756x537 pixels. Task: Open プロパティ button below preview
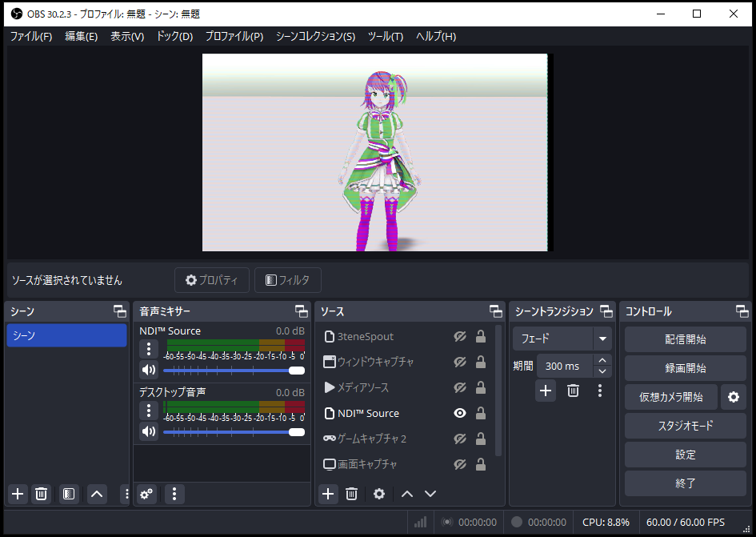pos(212,280)
